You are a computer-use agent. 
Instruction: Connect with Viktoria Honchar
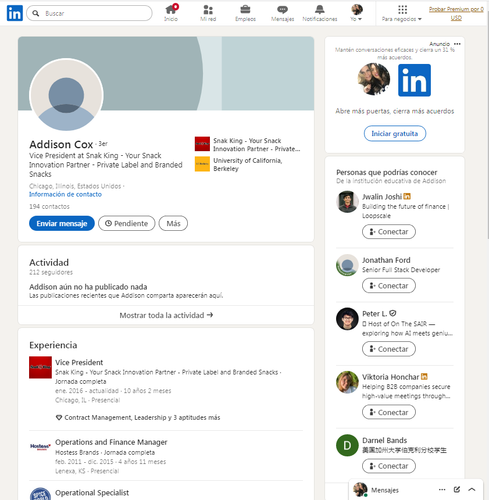(389, 412)
